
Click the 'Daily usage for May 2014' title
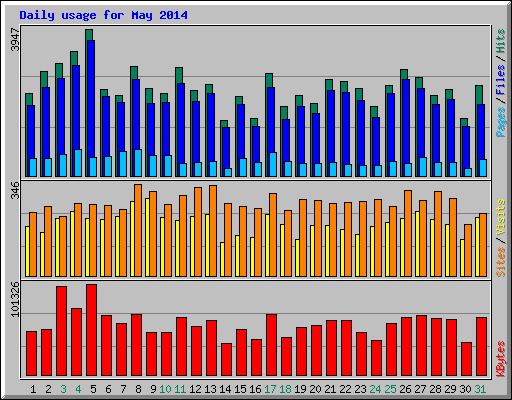point(103,15)
